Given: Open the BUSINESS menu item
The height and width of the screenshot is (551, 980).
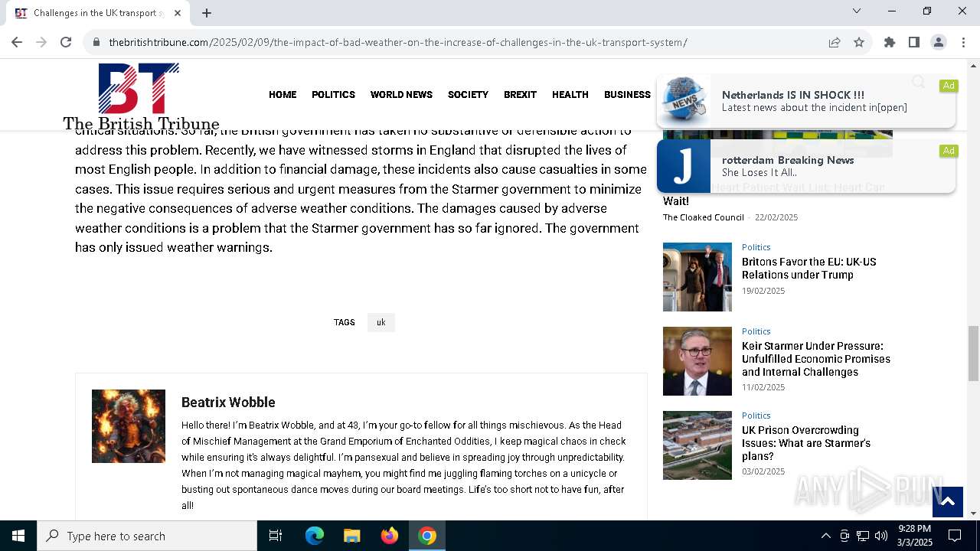Looking at the screenshot, I should (627, 95).
